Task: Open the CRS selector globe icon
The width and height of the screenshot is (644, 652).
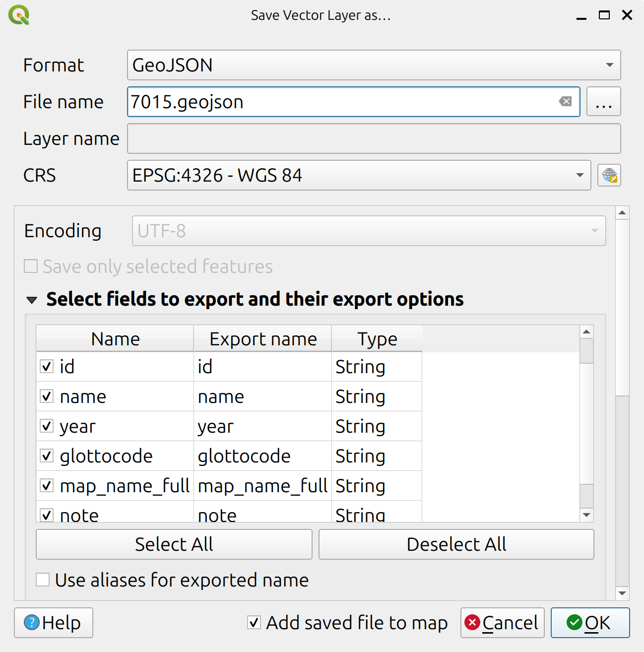Action: (610, 176)
